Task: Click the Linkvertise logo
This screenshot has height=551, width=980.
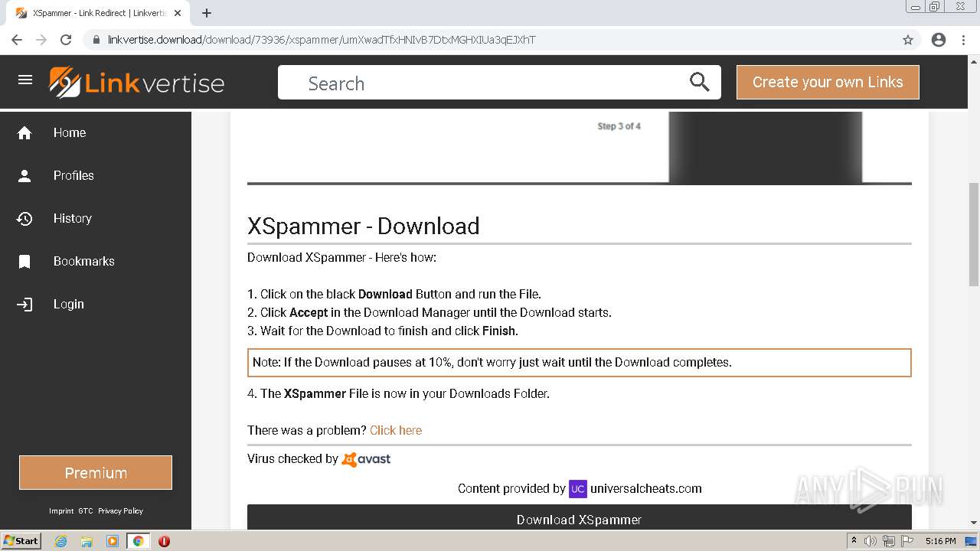Action: [137, 83]
